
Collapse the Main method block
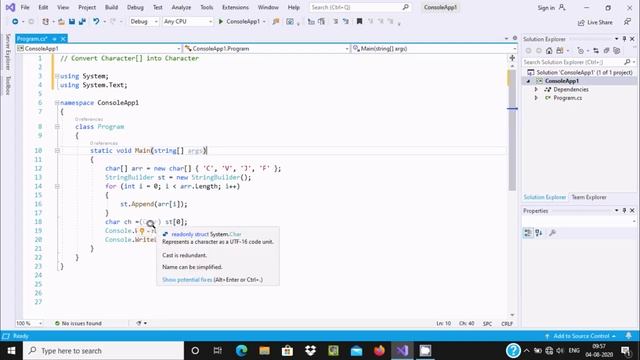click(57, 151)
